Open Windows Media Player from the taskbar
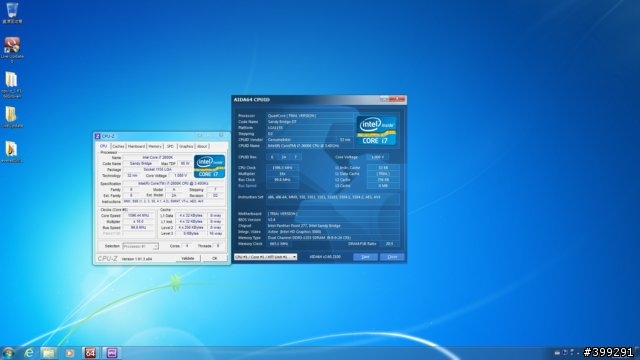 pyautogui.click(x=70, y=353)
